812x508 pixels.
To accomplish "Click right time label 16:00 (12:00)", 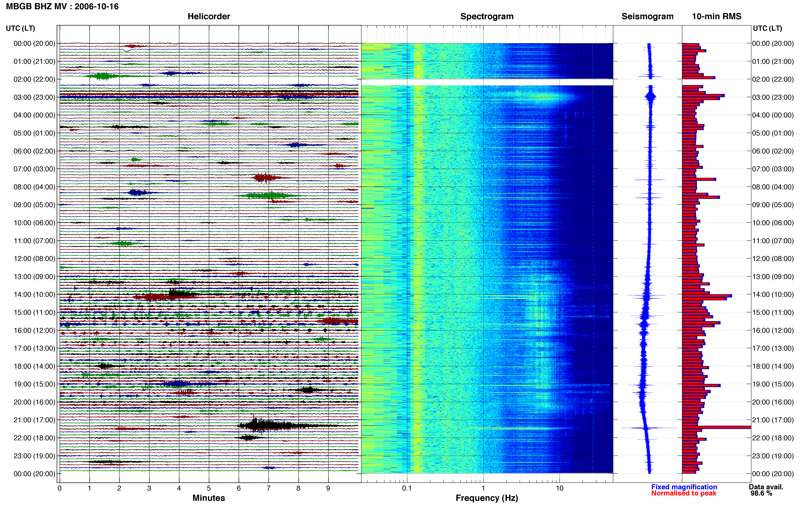I will tap(773, 330).
